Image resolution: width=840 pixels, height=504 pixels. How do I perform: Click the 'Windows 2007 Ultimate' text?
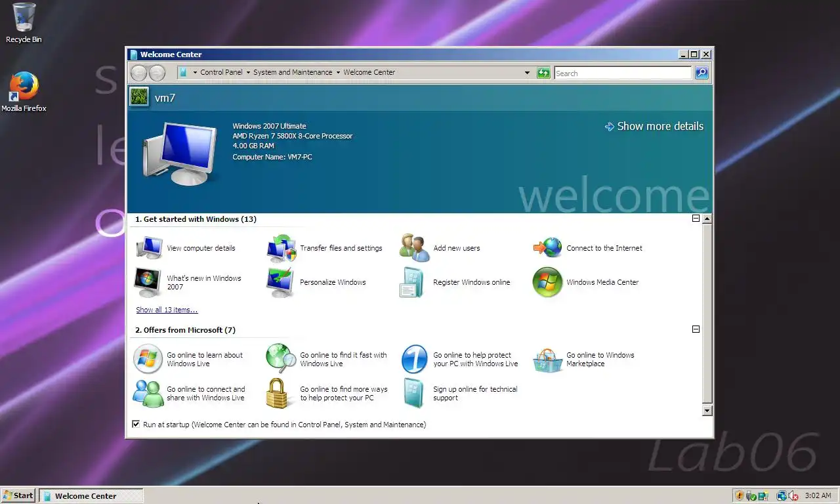(269, 126)
